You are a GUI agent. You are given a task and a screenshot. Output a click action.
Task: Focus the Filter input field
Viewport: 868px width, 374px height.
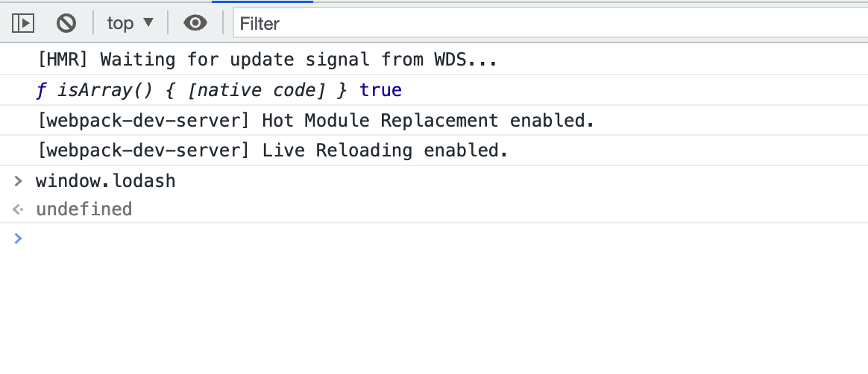[550, 23]
